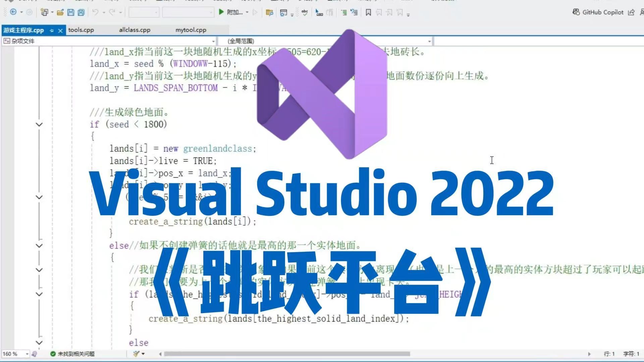Viewport: 644px width, 362px height.
Task: Click the next bookmark icon
Action: [x=389, y=12]
